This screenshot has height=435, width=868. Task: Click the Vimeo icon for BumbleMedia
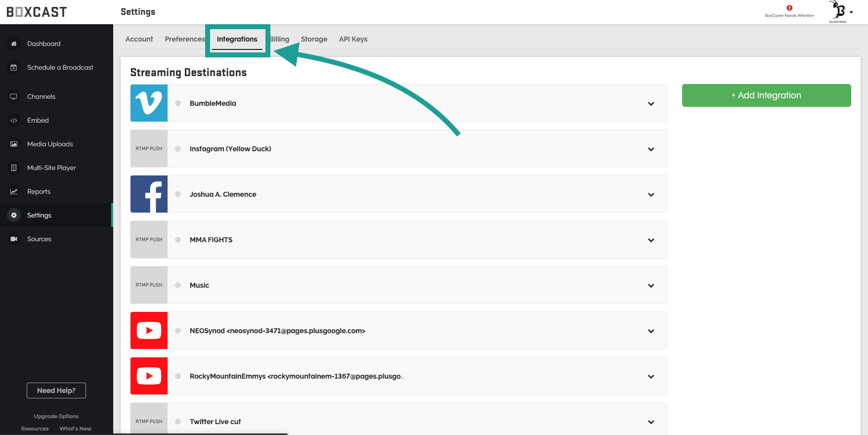pos(149,103)
